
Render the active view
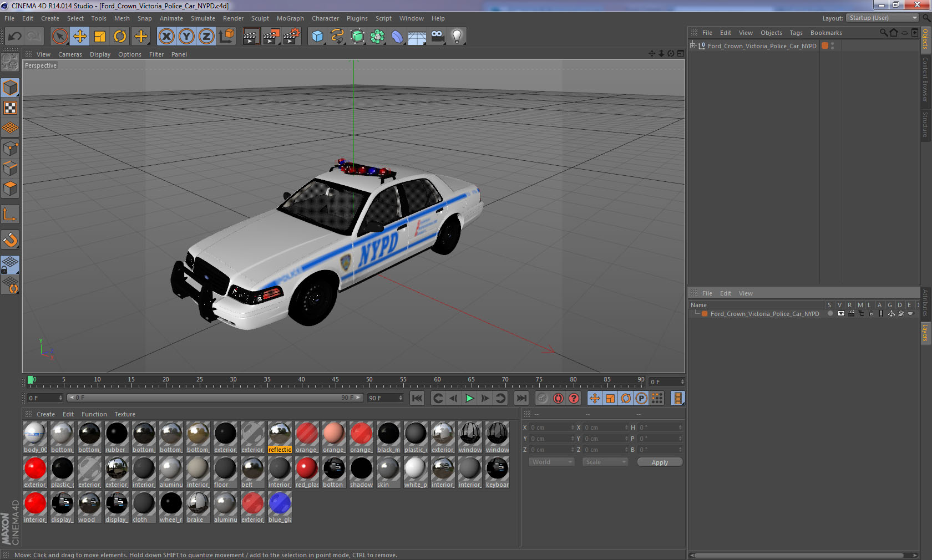click(x=251, y=37)
